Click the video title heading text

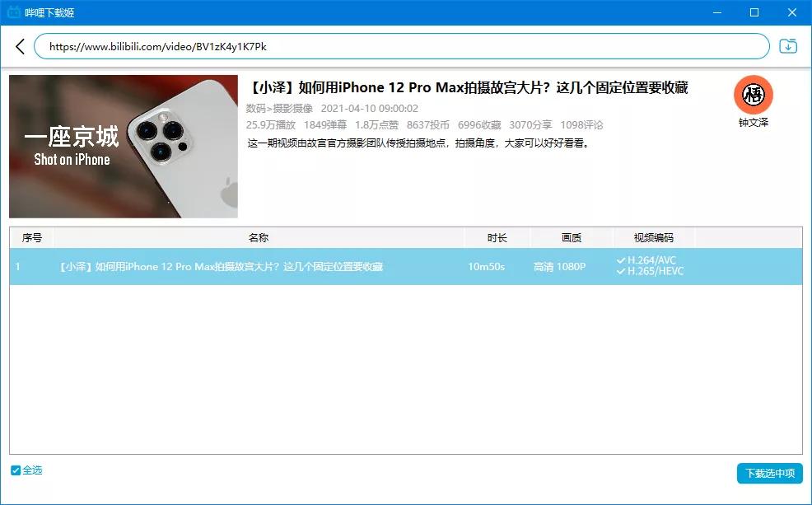467,87
